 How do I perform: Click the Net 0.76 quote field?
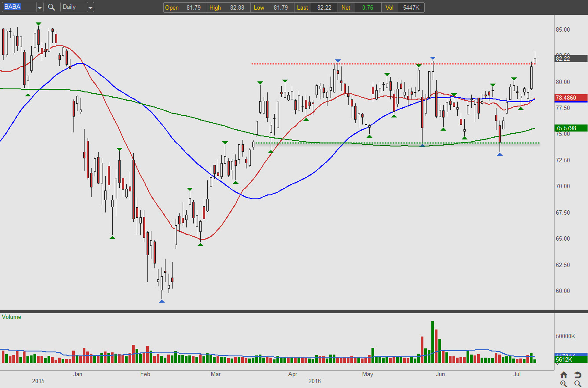click(x=360, y=7)
